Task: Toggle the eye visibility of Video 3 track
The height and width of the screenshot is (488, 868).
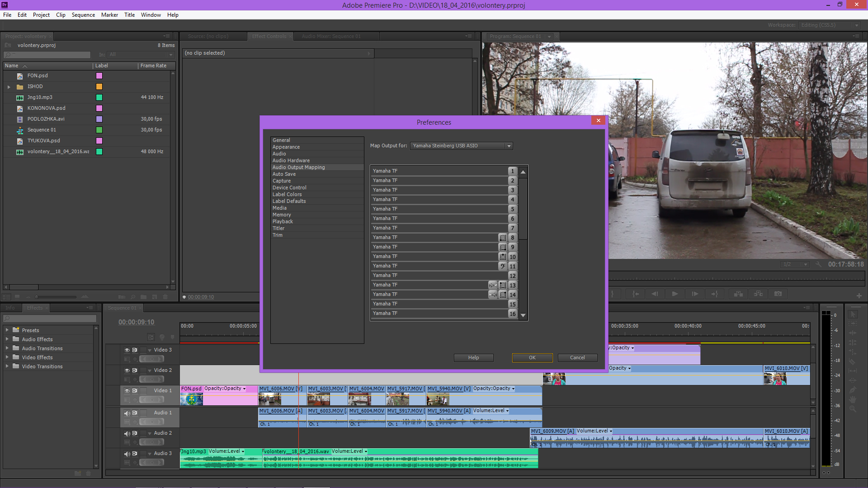Action: (x=127, y=350)
